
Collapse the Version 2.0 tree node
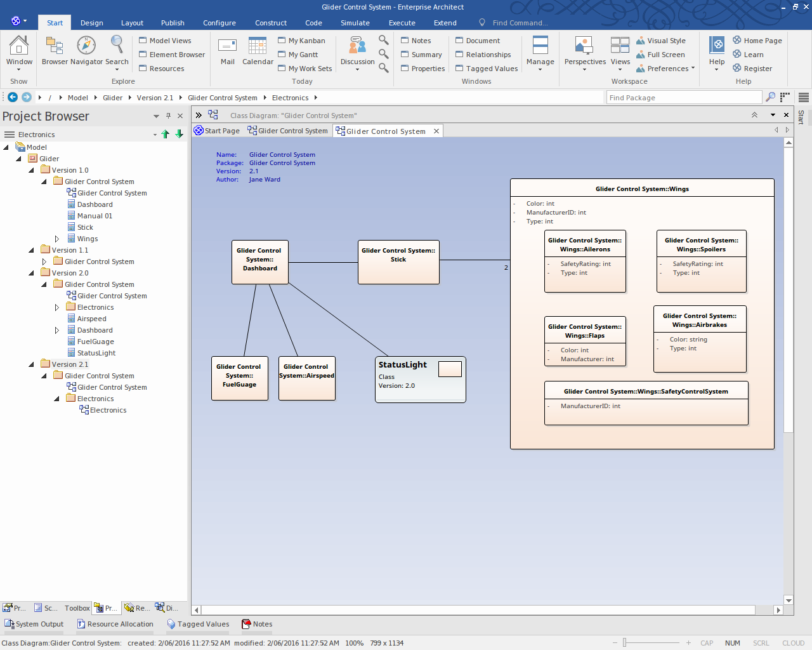32,273
